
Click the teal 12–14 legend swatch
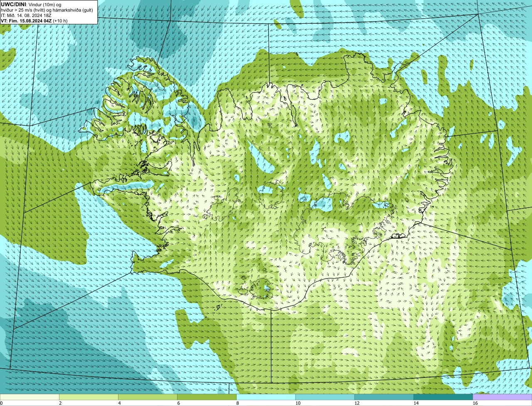pos(384,397)
